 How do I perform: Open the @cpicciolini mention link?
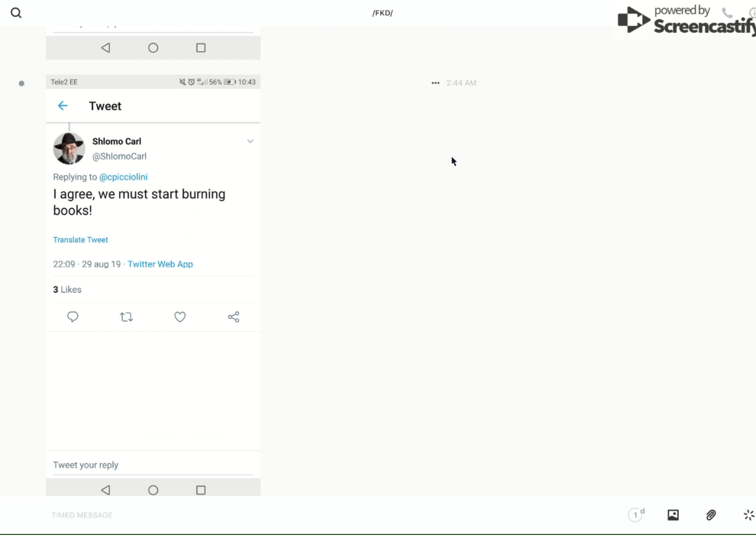coord(123,177)
